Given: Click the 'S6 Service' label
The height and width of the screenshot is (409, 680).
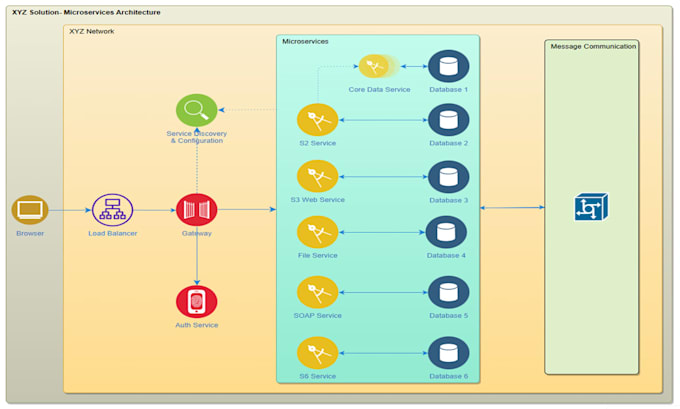Looking at the screenshot, I should pyautogui.click(x=317, y=376).
